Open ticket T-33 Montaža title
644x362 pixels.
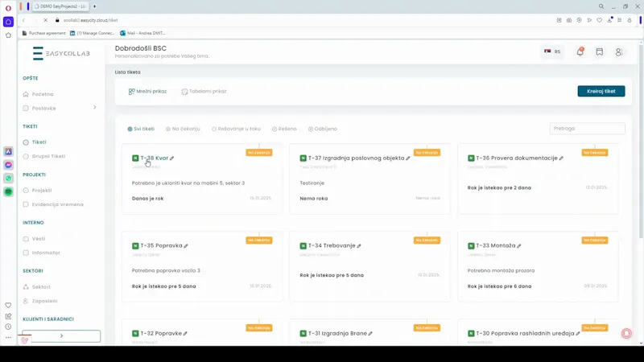(x=496, y=246)
